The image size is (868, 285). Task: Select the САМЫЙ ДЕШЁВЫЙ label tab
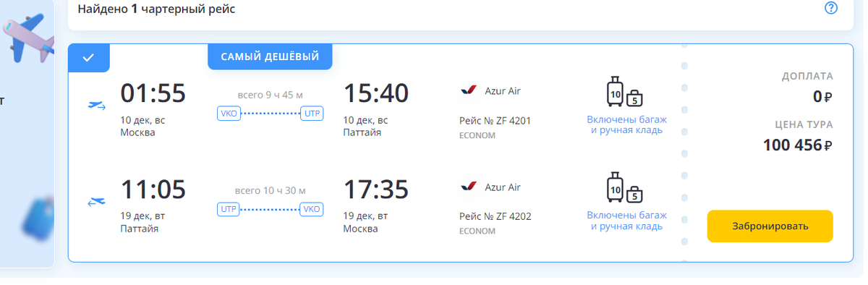pos(270,56)
